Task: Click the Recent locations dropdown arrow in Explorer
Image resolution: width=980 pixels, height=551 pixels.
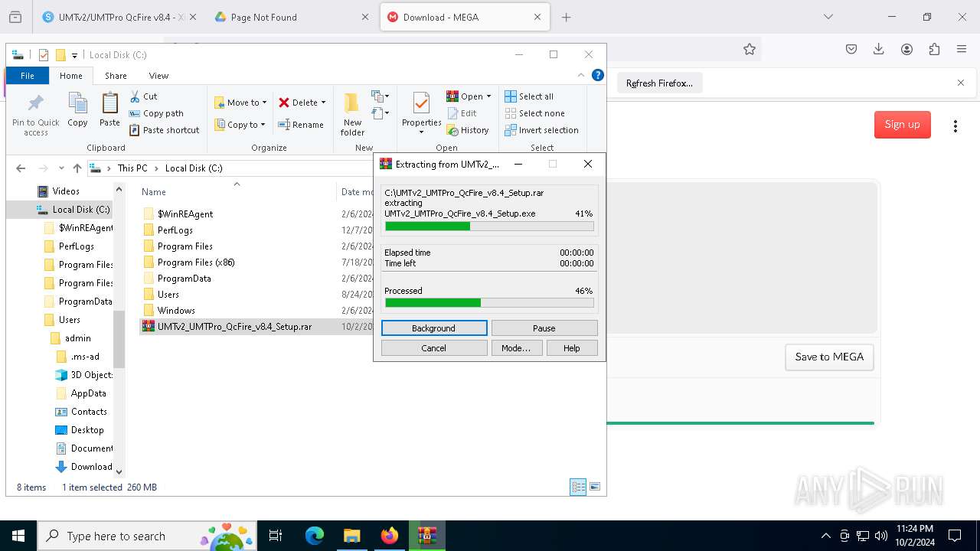Action: click(63, 168)
